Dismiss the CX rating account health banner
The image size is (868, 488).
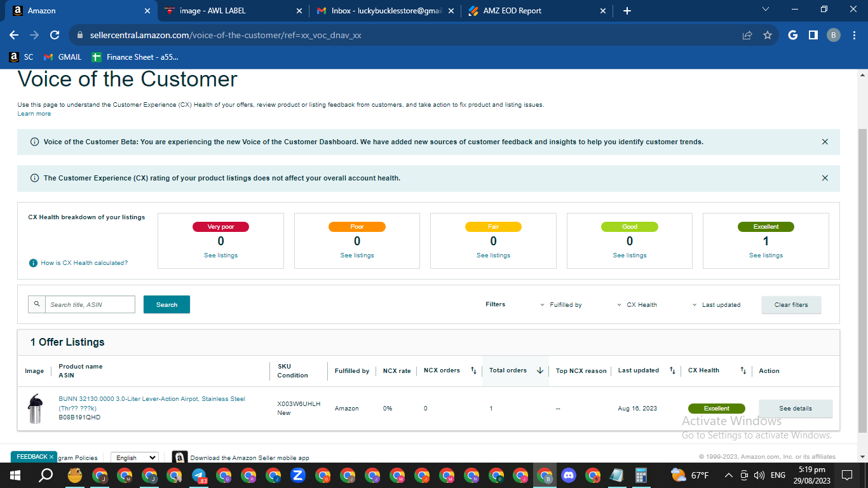[x=825, y=178]
